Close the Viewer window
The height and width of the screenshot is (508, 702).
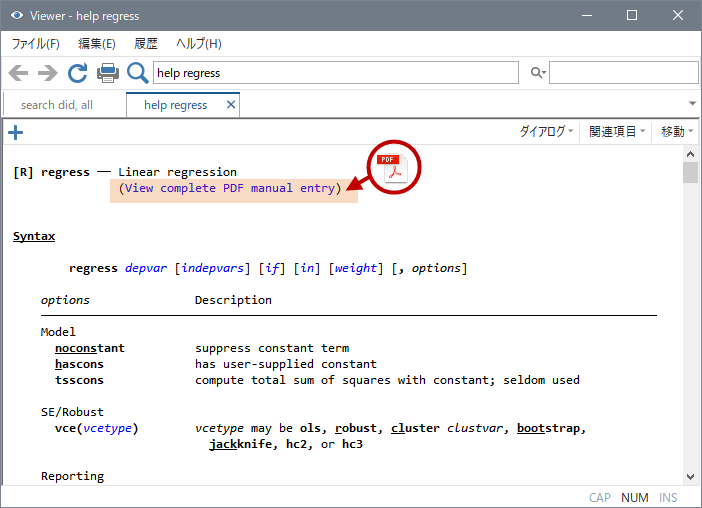pyautogui.click(x=678, y=15)
